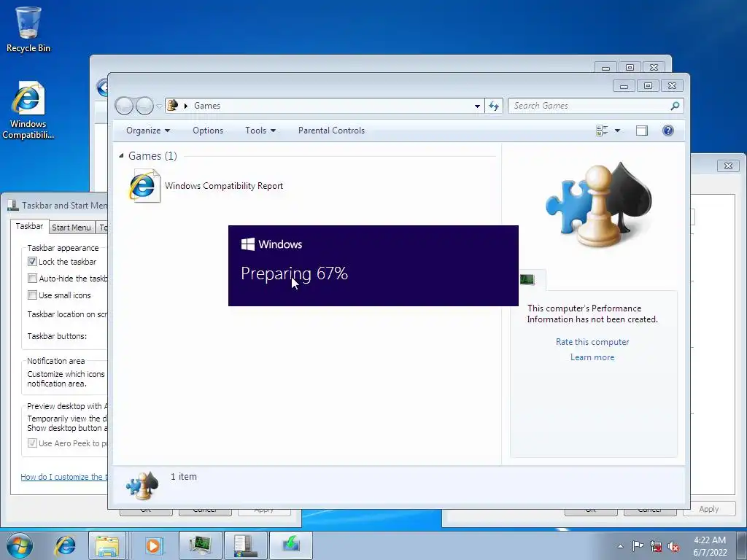Click the network tray icon
Image resolution: width=747 pixels, height=560 pixels.
click(656, 546)
